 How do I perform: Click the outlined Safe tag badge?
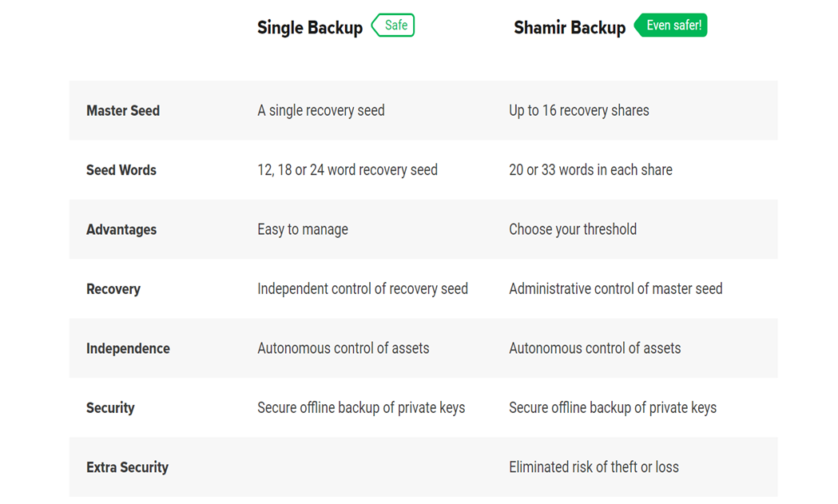[393, 25]
